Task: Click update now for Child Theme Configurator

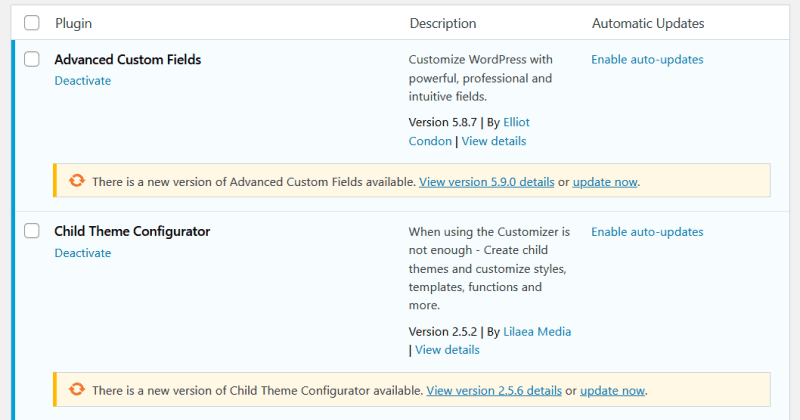Action: [612, 391]
